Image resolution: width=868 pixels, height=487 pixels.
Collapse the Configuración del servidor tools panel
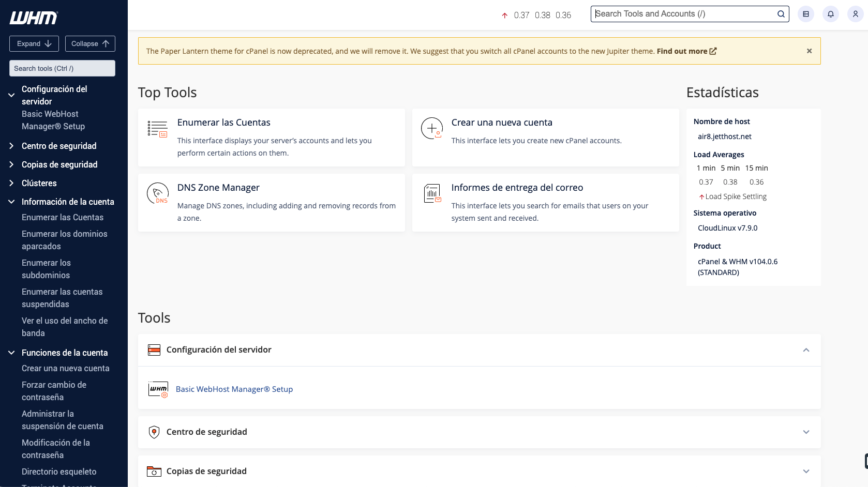[806, 350]
